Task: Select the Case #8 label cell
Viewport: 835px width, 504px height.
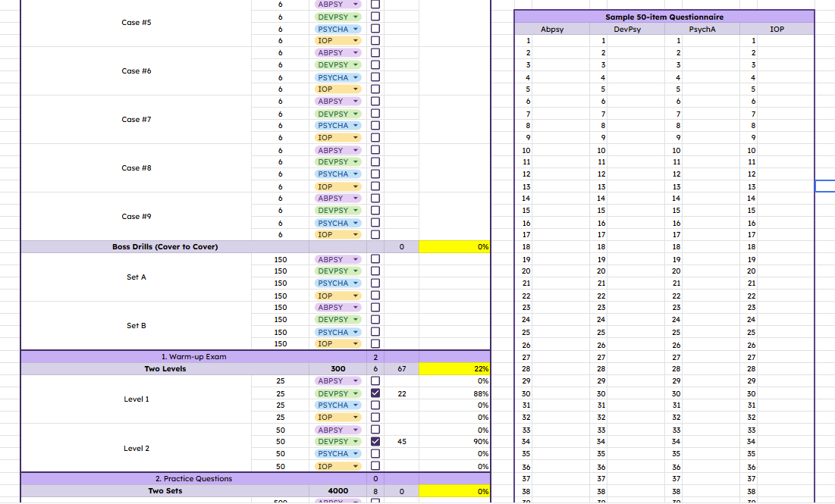Action: point(137,167)
